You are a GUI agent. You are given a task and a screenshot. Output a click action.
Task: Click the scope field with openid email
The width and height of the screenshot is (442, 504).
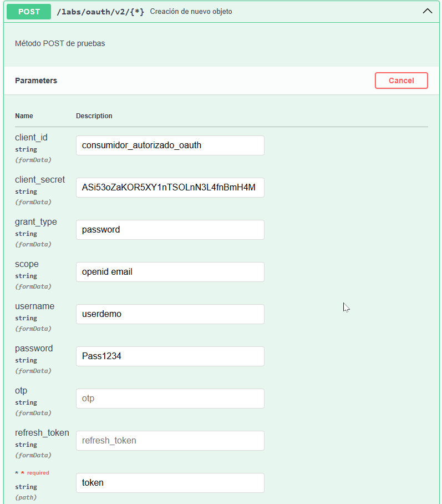(x=170, y=272)
